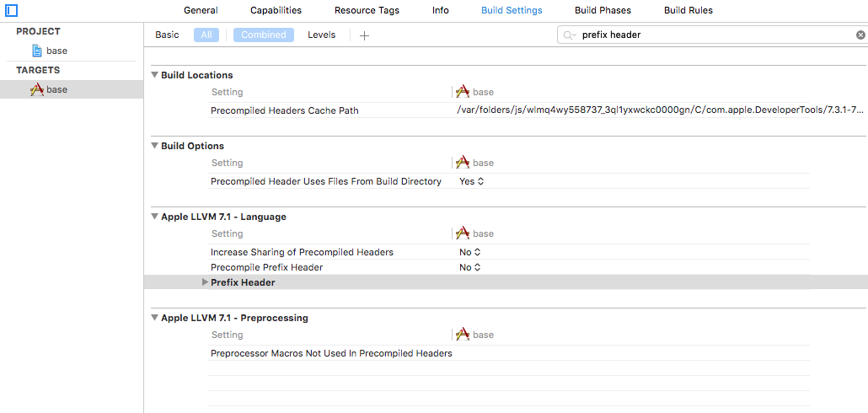
Task: Select Precompiled Headers Cache Path setting name
Action: pos(285,110)
